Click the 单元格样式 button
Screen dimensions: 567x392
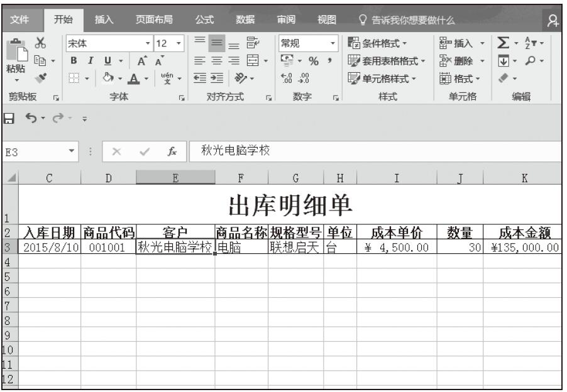[382, 80]
